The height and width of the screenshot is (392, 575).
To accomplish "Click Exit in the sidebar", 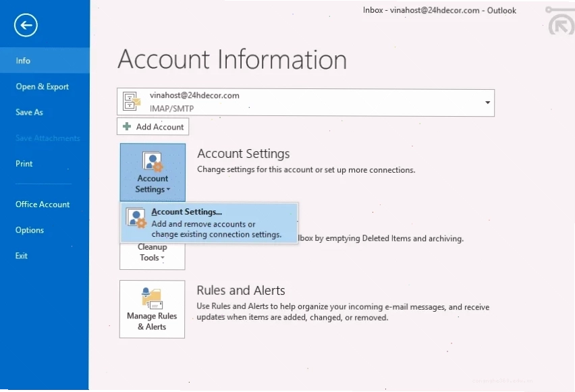I will click(x=22, y=256).
